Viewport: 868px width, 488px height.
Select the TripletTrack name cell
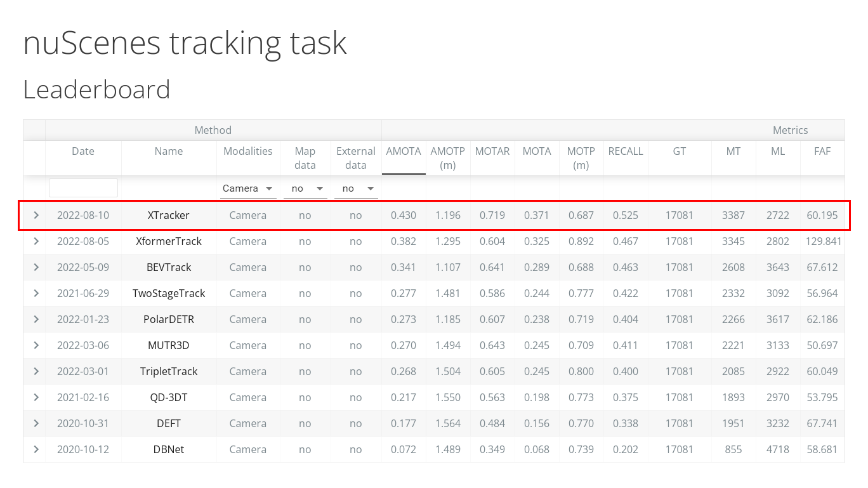pos(169,371)
